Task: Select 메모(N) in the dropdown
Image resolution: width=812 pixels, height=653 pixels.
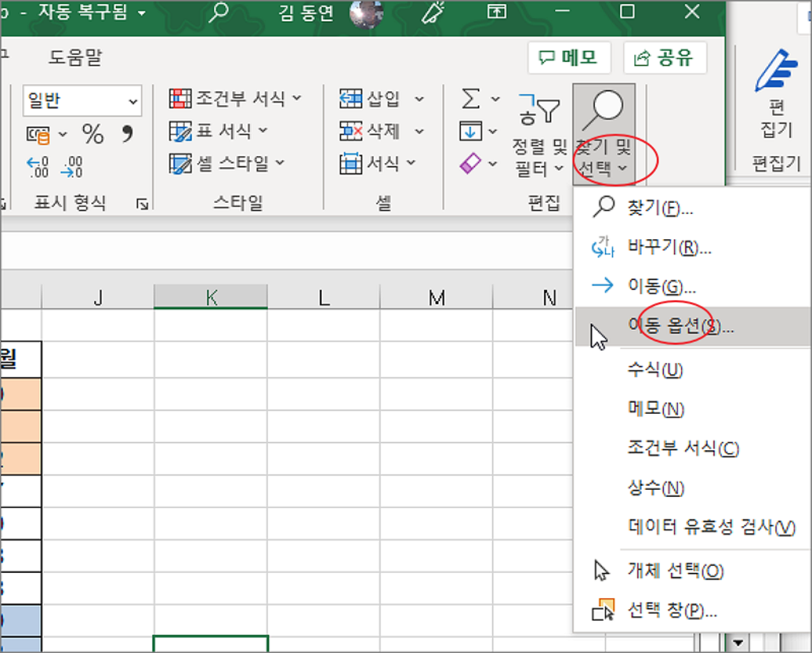Action: coord(692,409)
